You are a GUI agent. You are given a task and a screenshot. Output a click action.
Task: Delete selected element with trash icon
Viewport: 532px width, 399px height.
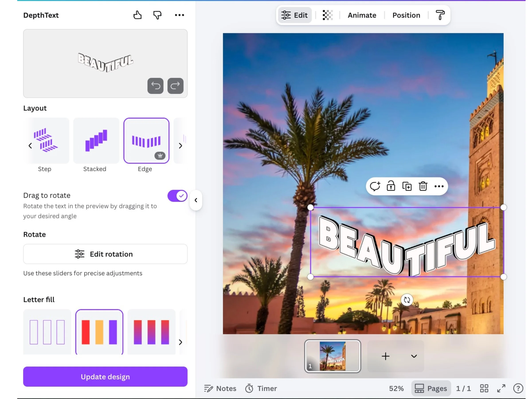[x=423, y=186]
